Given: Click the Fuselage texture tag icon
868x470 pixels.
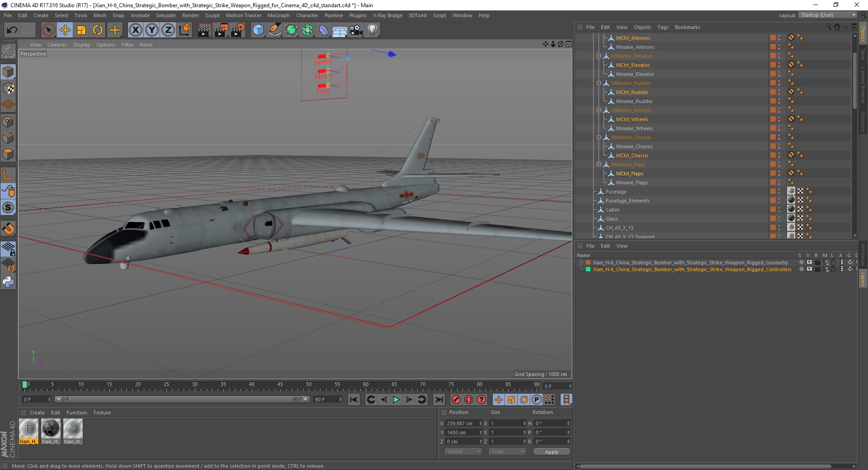Looking at the screenshot, I should pyautogui.click(x=791, y=191).
